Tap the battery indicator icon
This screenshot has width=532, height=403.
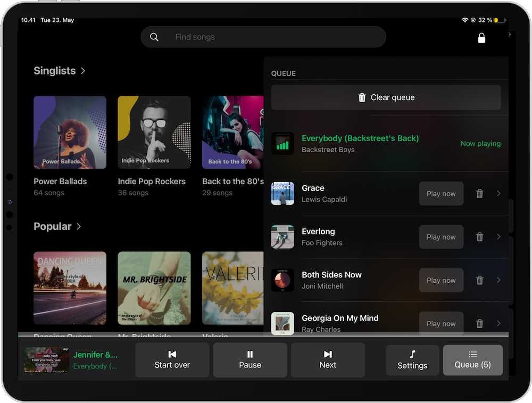[500, 20]
